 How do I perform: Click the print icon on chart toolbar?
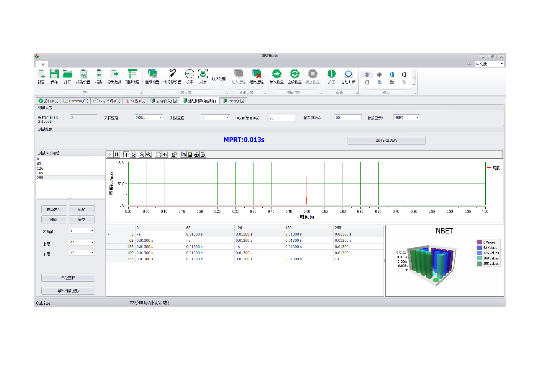coord(197,155)
